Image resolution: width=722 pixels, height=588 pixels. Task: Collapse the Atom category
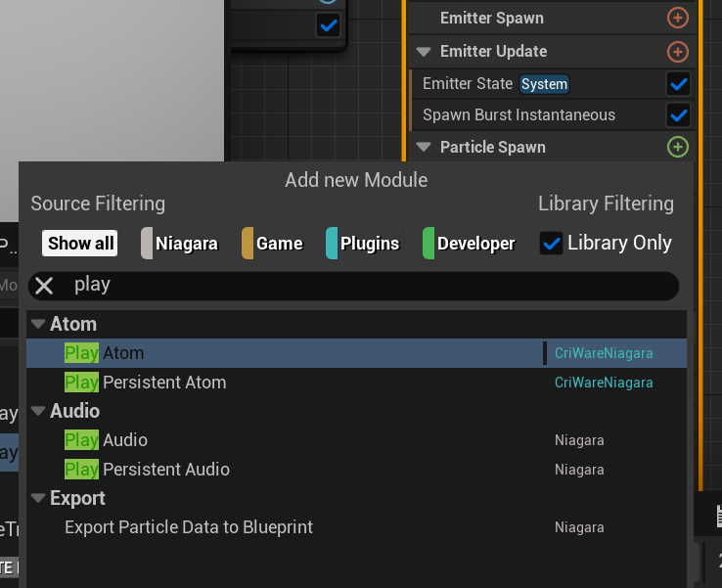coord(38,324)
